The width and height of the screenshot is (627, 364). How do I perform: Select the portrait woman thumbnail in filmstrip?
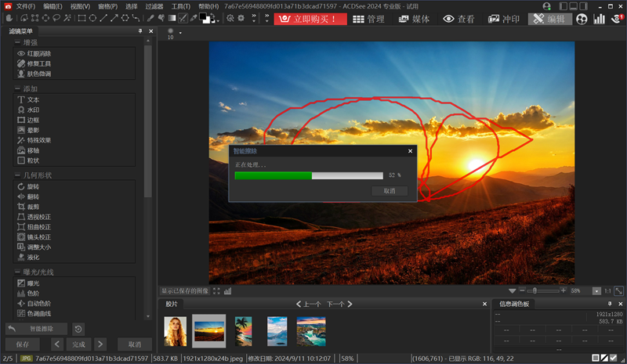(175, 330)
